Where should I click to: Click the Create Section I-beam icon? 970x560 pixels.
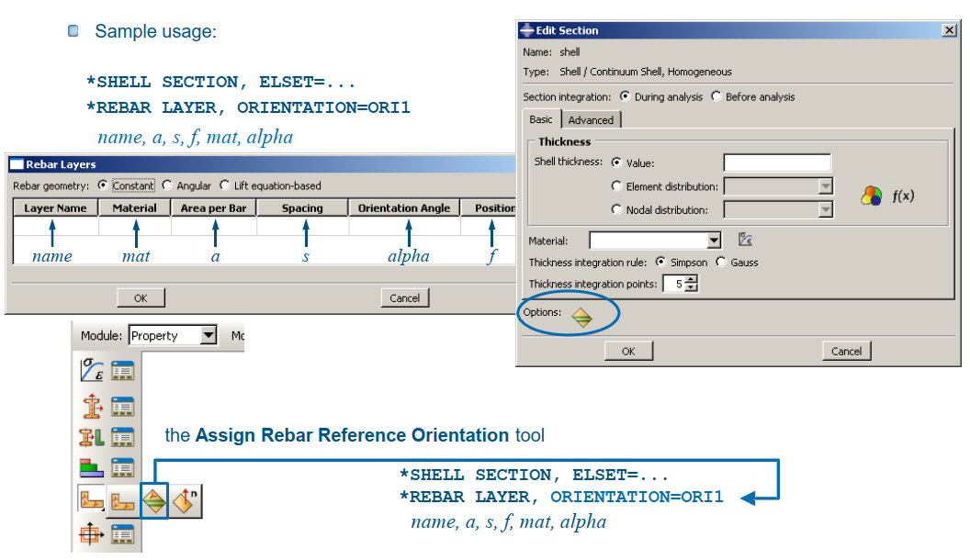(93, 405)
